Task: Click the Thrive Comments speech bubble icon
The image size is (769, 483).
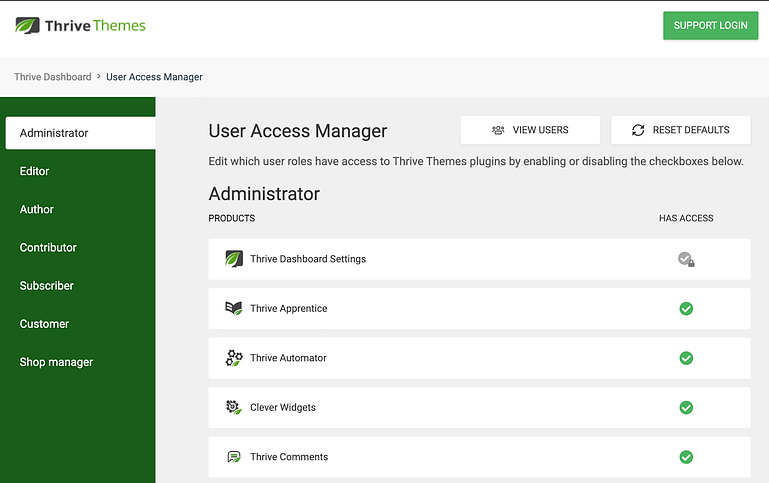Action: pos(234,457)
